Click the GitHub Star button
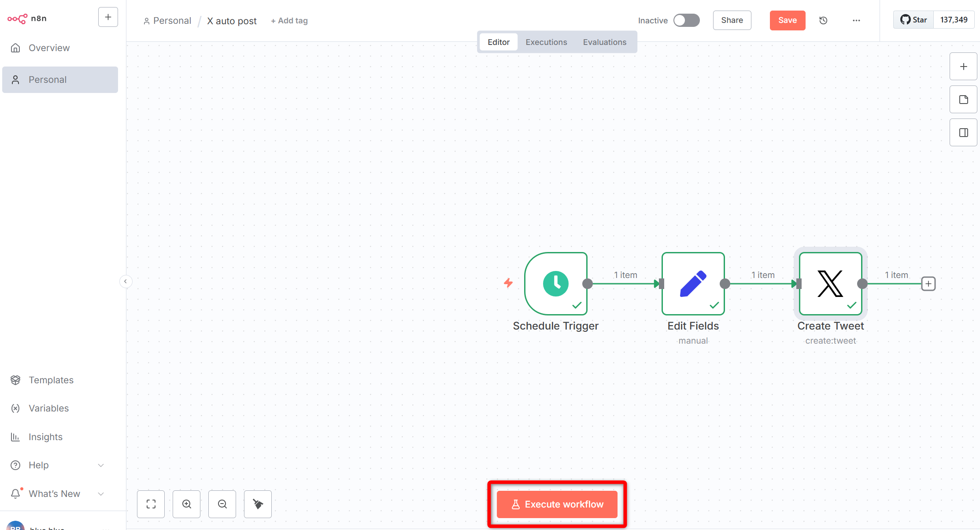This screenshot has width=980, height=530. (913, 20)
